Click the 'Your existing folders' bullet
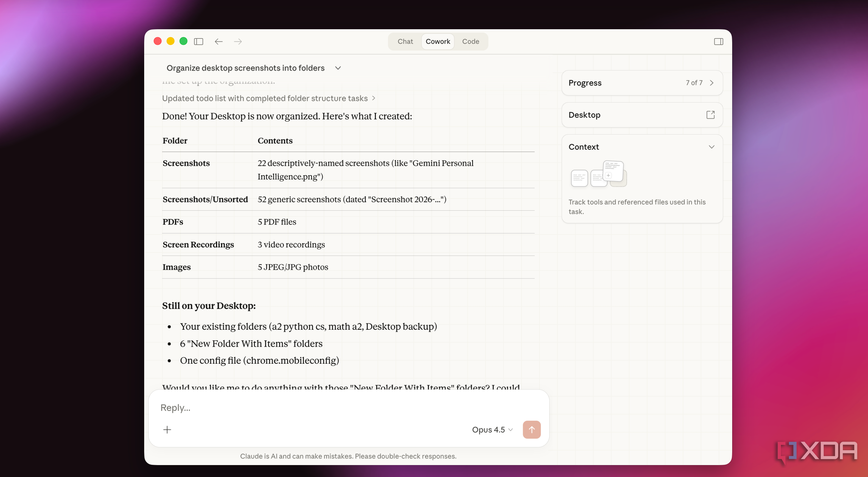This screenshot has height=477, width=868. 308,326
